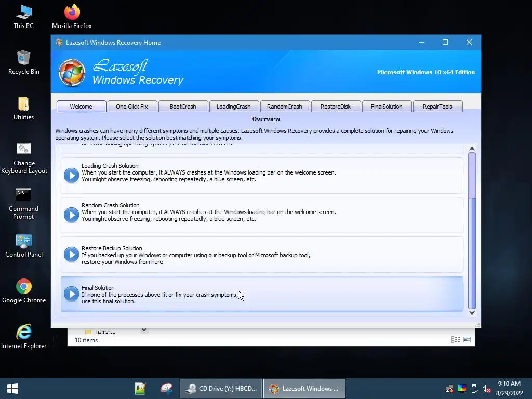Switch Explorer to large icons view

tap(467, 340)
